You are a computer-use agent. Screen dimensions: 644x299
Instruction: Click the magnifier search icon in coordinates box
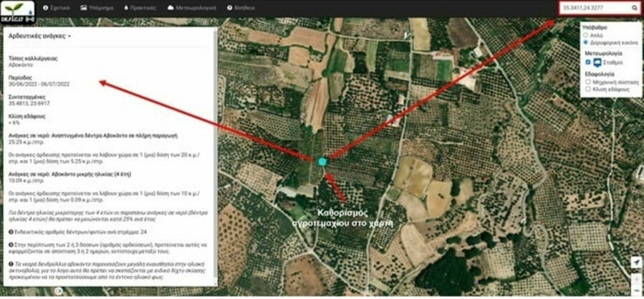pos(634,8)
